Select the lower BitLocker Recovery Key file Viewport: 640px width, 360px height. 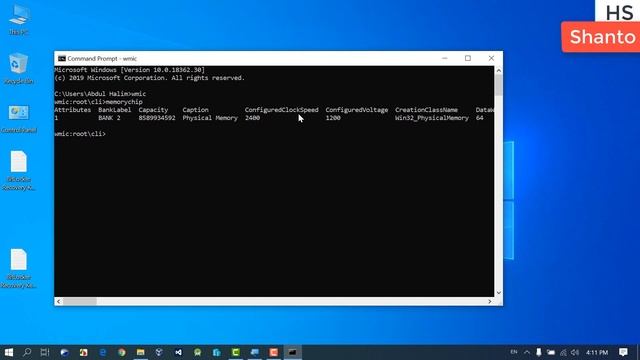[x=19, y=268]
